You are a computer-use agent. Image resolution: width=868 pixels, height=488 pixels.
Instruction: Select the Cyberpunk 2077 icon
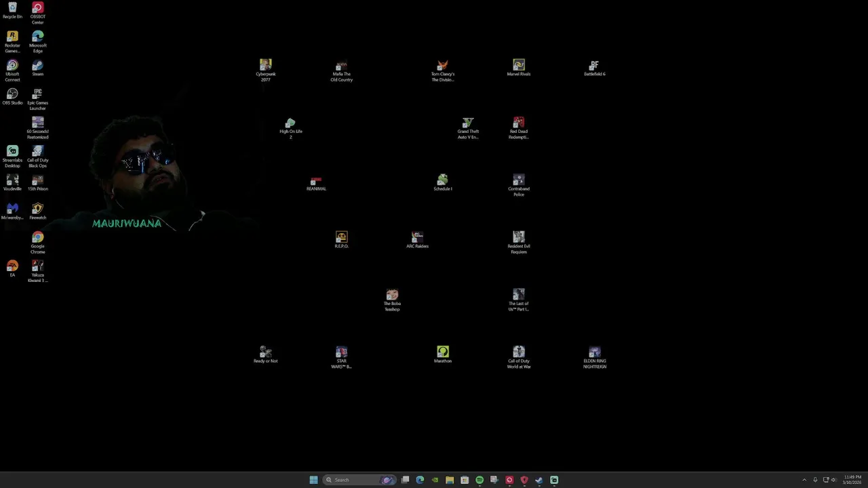266,70
